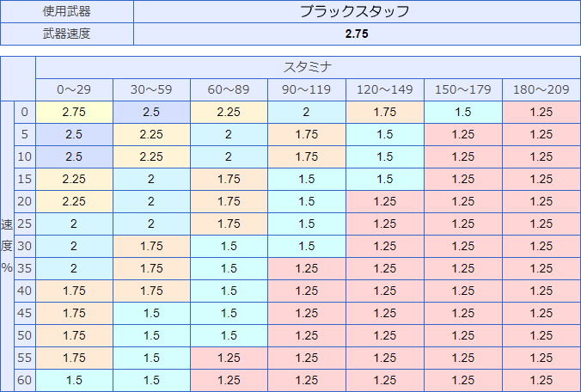The image size is (581, 392).
Task: Click the 使用武器 label cell
Action: (67, 11)
